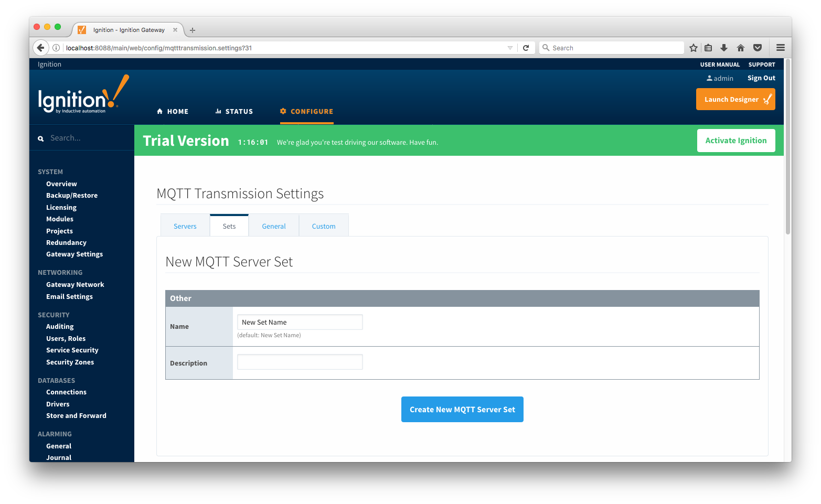Click the page vertical scrollbar
Image resolution: width=821 pixels, height=504 pixels.
coord(788,147)
